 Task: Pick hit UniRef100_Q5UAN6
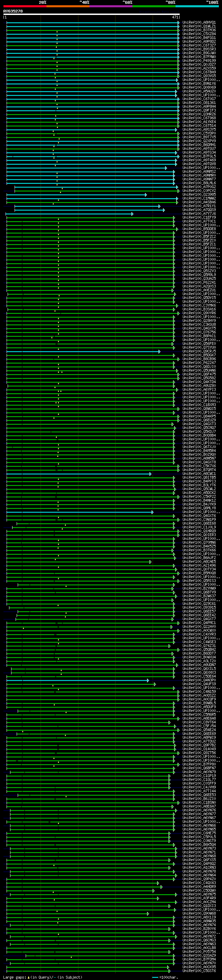tap(199, 371)
